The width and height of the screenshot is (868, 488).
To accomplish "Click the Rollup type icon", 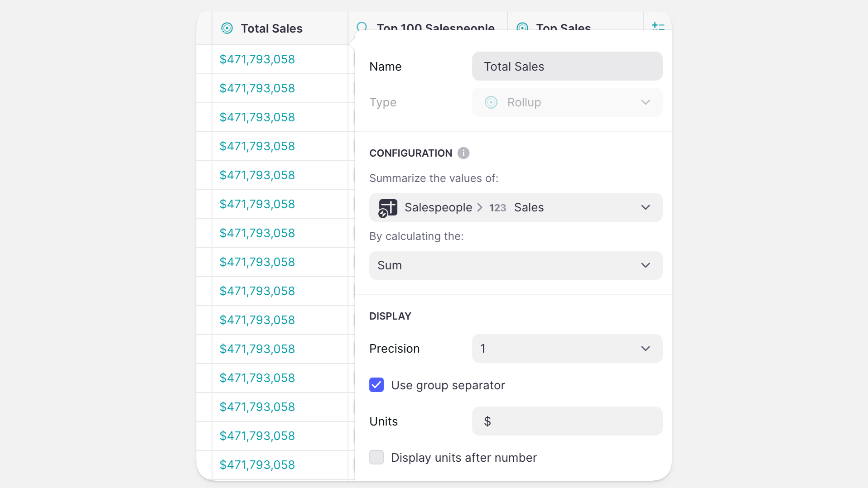I will click(491, 102).
